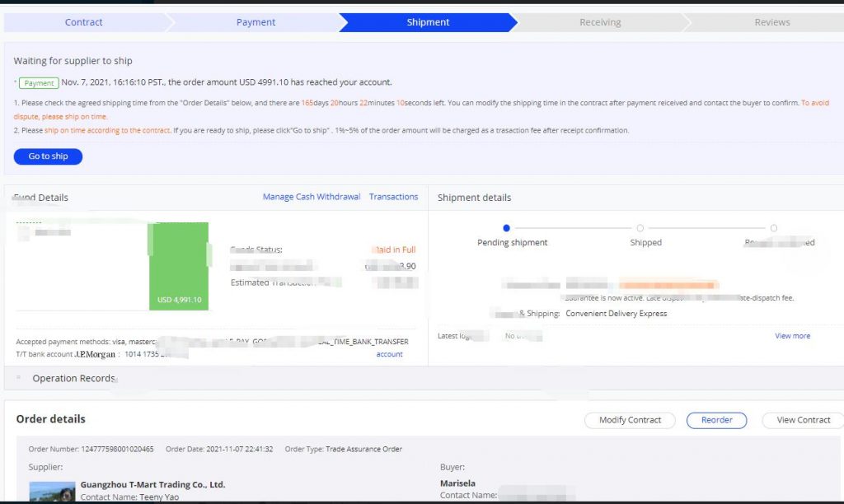
Task: Click the orange ship on time warning text
Action: (x=107, y=130)
